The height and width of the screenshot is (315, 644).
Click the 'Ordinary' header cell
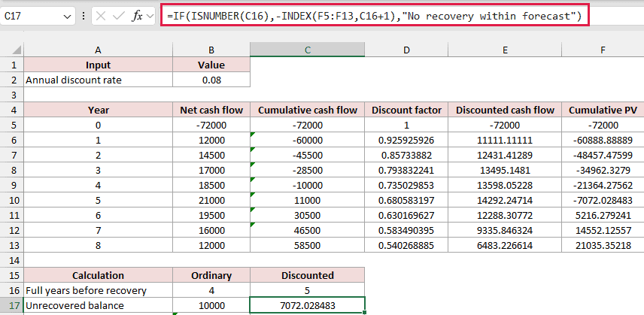click(211, 276)
